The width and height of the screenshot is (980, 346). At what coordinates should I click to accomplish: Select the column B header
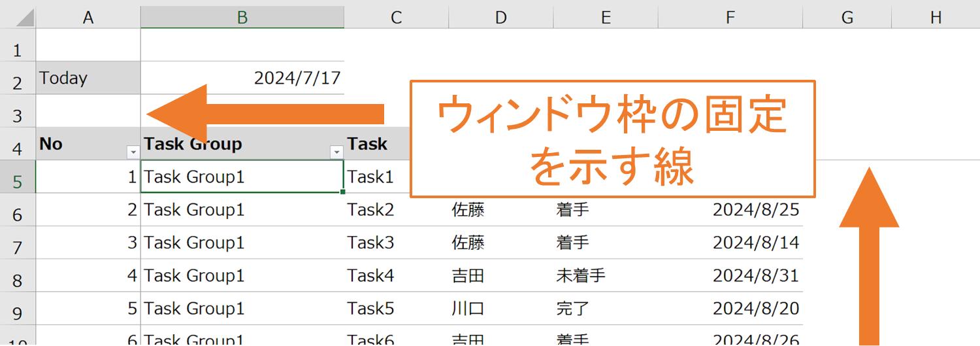tap(242, 18)
